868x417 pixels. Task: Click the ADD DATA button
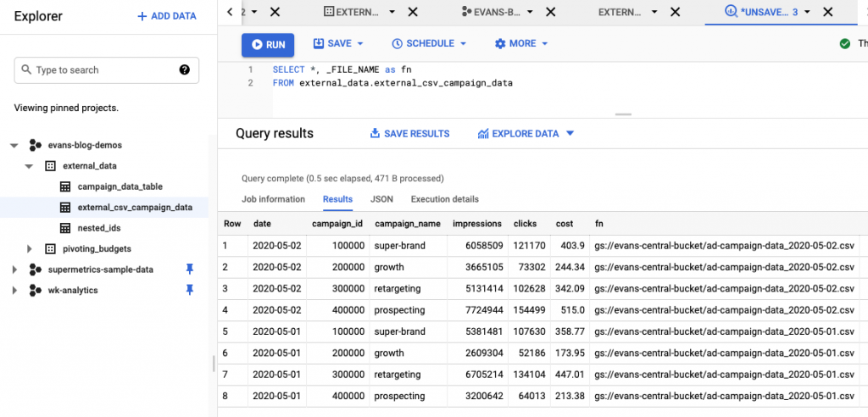(x=167, y=16)
